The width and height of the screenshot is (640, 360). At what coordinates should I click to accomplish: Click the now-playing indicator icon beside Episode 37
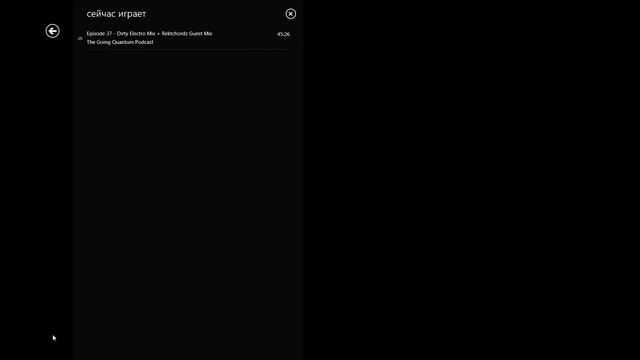(x=80, y=38)
